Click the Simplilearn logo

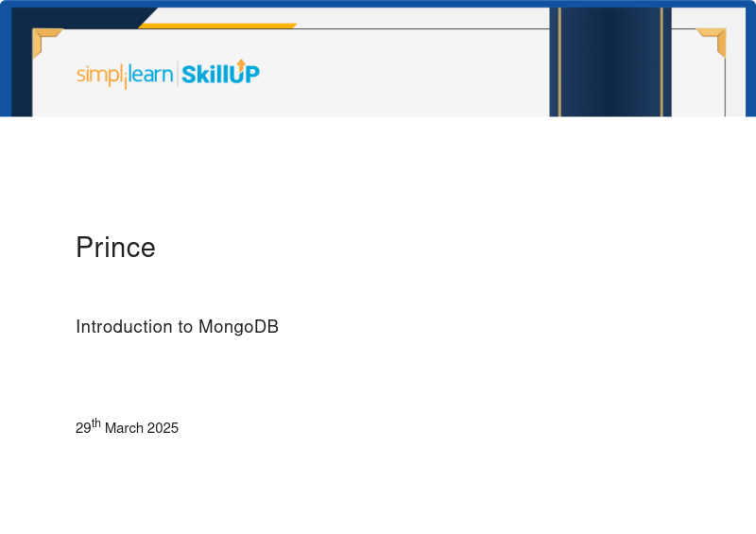tap(125, 76)
